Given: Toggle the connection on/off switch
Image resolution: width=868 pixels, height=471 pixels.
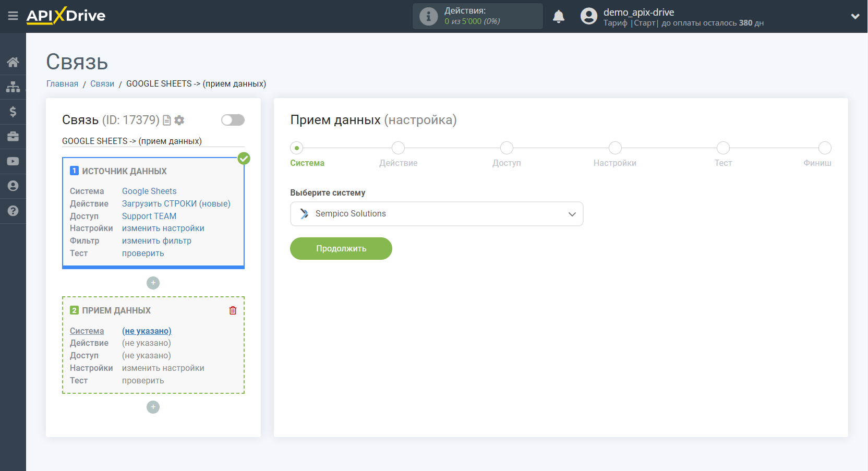Looking at the screenshot, I should (x=233, y=120).
